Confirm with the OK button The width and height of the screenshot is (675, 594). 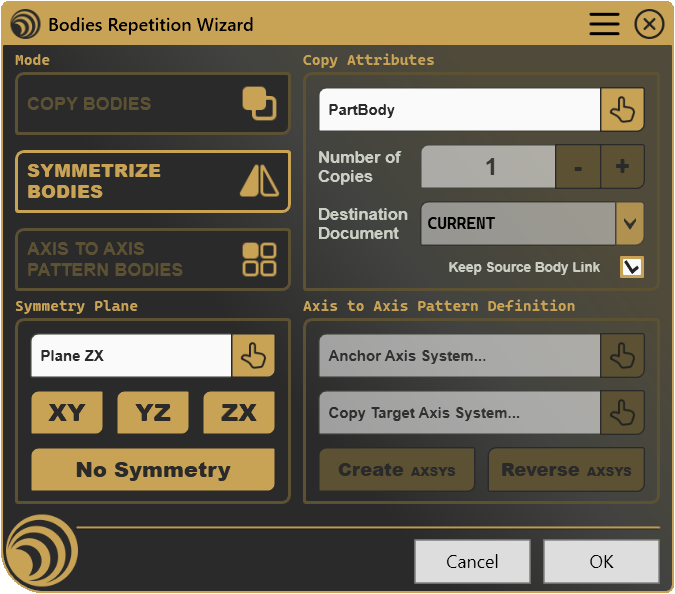tap(601, 562)
